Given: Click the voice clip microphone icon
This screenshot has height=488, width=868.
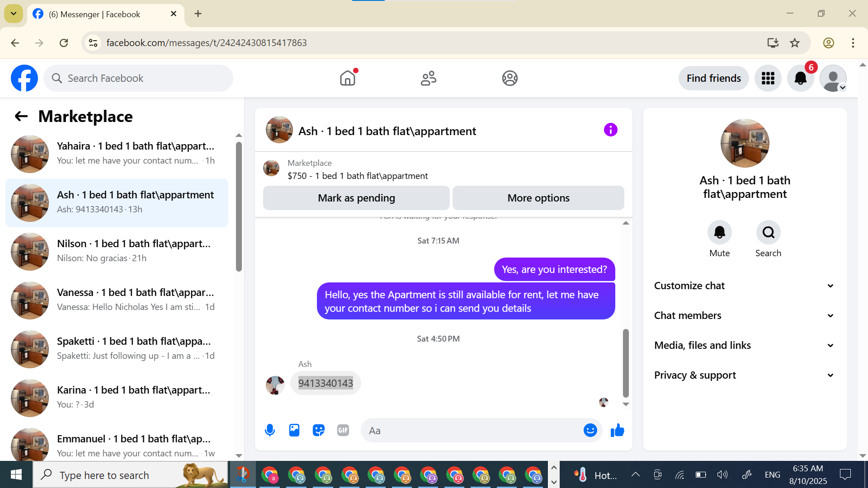Looking at the screenshot, I should (x=270, y=430).
